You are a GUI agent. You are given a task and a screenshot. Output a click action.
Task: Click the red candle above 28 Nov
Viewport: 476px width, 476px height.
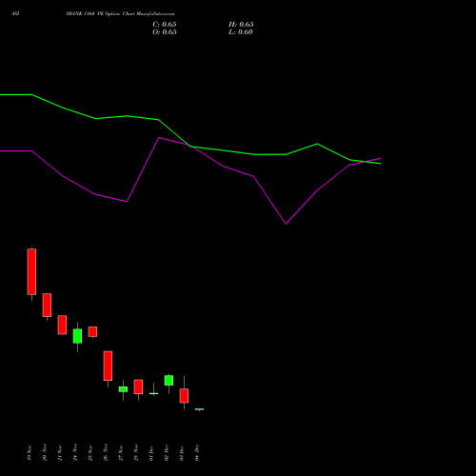coord(138,387)
